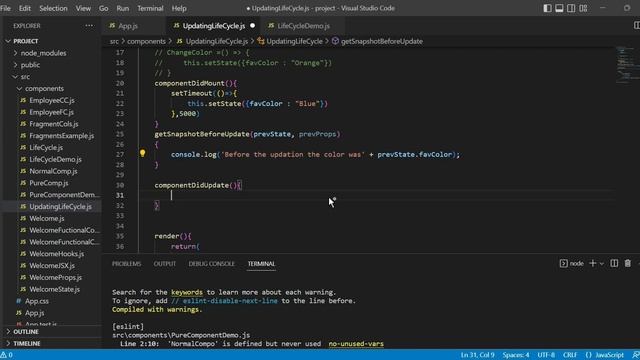640x360 pixels.
Task: Collapse components folder
Action: pos(44,89)
